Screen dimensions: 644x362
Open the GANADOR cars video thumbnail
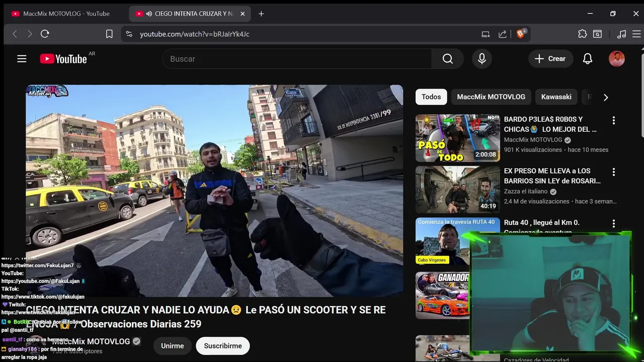(442, 295)
